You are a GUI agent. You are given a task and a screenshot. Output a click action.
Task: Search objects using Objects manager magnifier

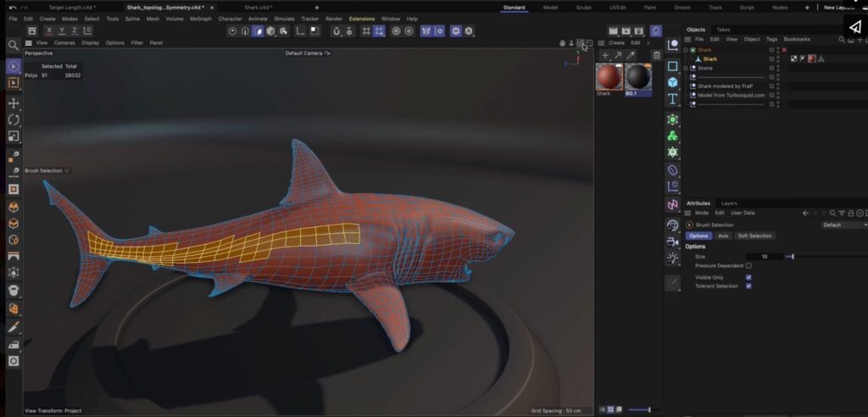pyautogui.click(x=842, y=39)
